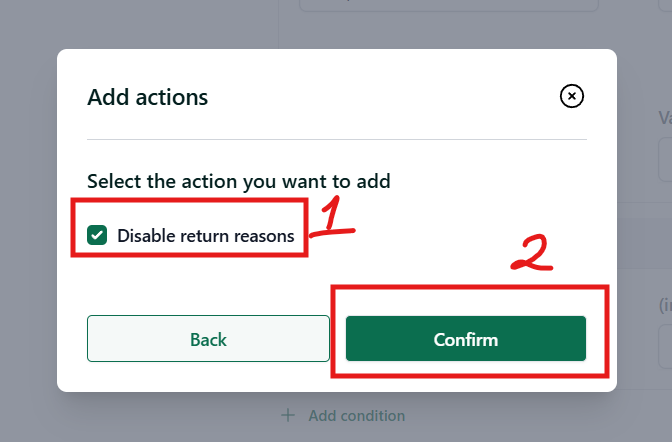Confirm the selected action
Image resolution: width=672 pixels, height=442 pixels.
coord(466,339)
